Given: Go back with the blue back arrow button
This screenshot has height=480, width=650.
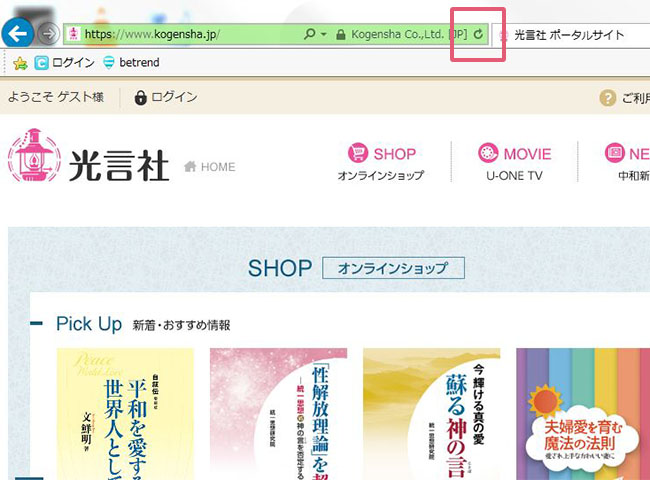Looking at the screenshot, I should tap(17, 33).
